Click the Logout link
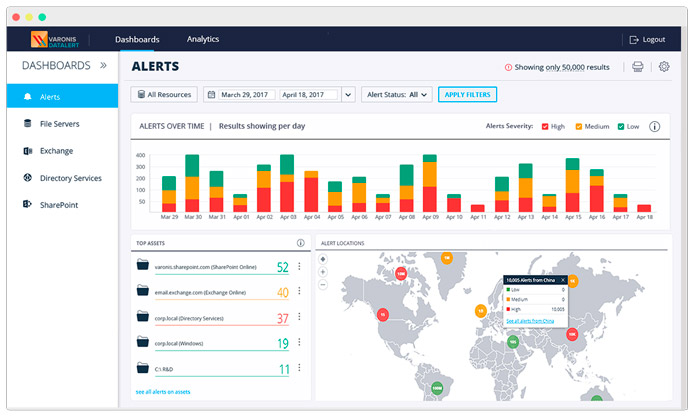696x418 pixels. (x=647, y=39)
